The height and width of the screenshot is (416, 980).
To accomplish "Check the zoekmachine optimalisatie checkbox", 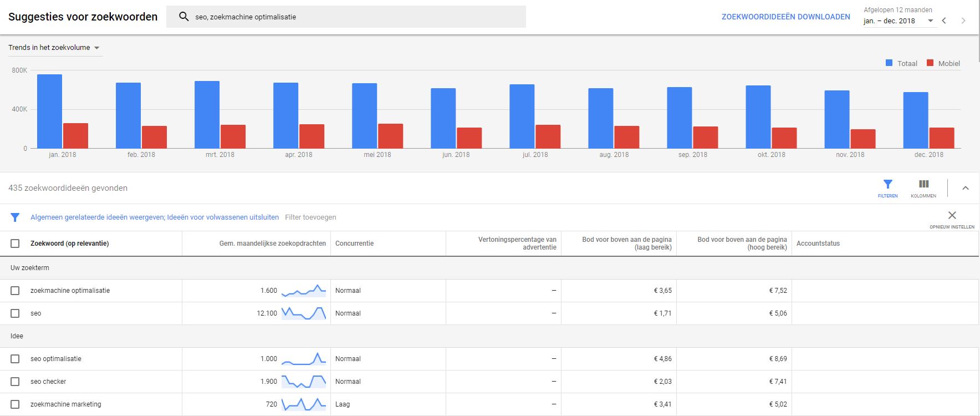I will (15, 291).
